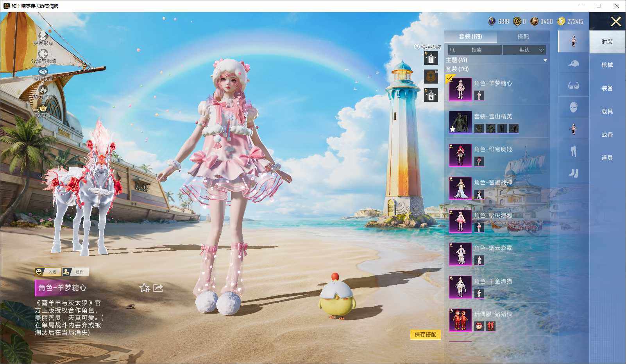This screenshot has width=626, height=364.
Task: Click the small piece icon under 角色-羊梦糖心
Action: click(x=479, y=95)
